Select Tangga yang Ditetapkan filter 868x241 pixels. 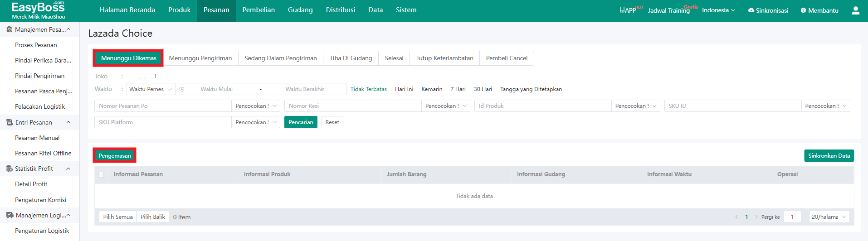tap(531, 89)
